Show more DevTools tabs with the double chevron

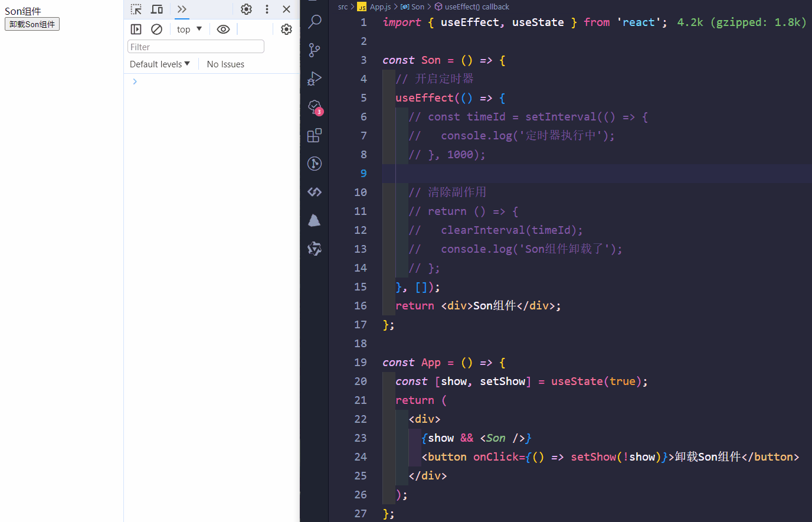point(182,9)
